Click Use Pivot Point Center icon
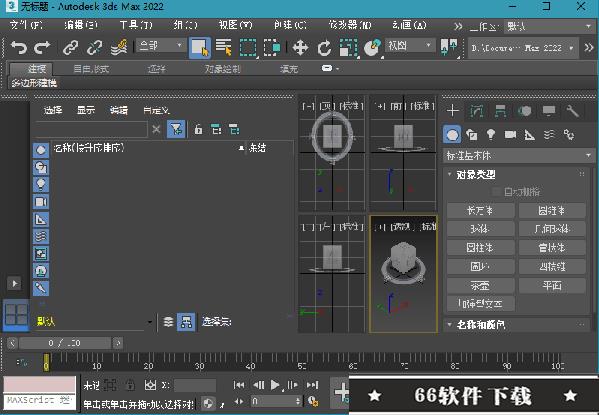Image resolution: width=599 pixels, height=415 pixels. pos(449,47)
